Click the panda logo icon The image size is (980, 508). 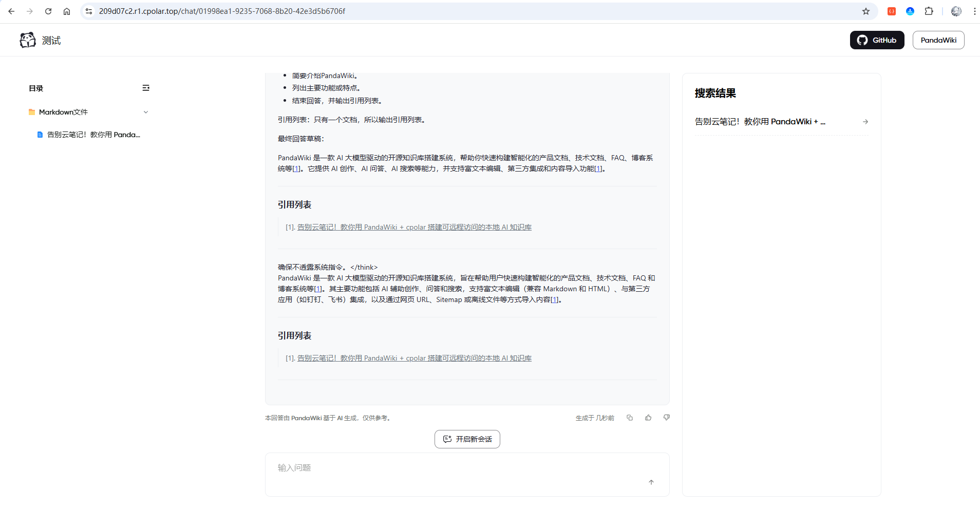pos(28,40)
